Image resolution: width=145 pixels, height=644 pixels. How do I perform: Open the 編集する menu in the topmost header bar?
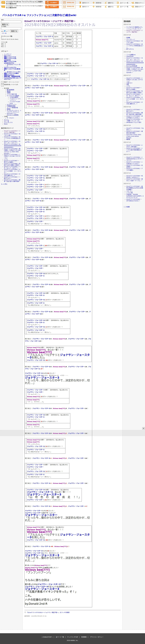[109, 3]
